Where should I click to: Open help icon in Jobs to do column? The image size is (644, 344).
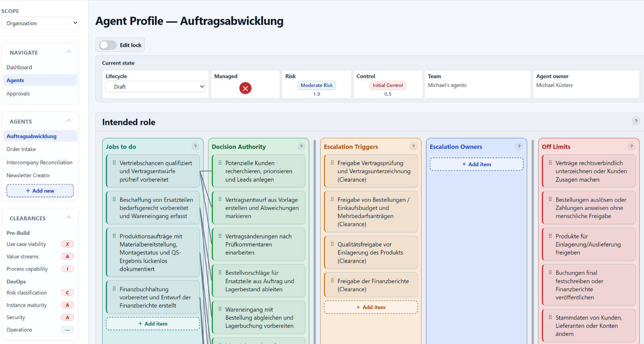196,147
